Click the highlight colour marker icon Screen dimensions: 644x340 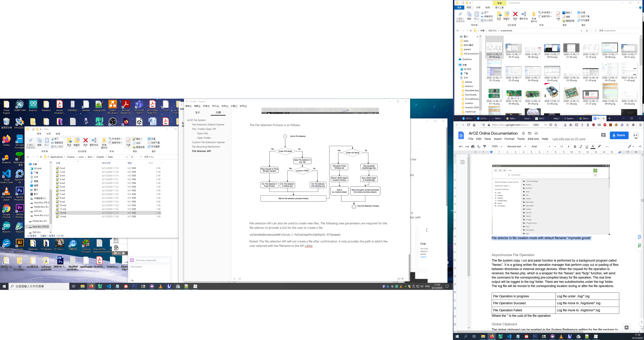coord(599,147)
